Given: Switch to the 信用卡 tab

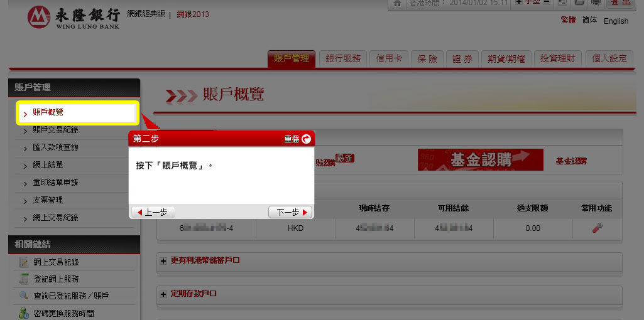Looking at the screenshot, I should [388, 58].
